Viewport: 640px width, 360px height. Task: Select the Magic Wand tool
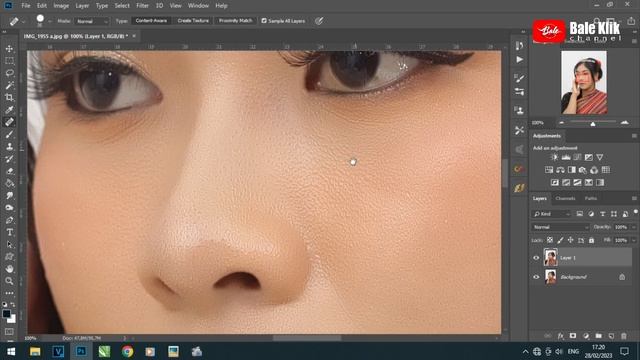[9, 85]
